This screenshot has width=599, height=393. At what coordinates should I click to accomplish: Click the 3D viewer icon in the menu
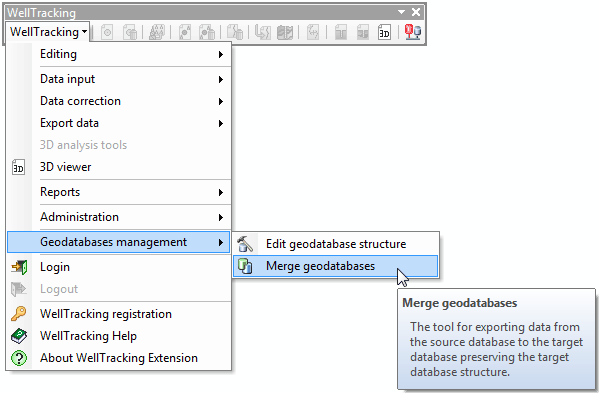click(18, 167)
